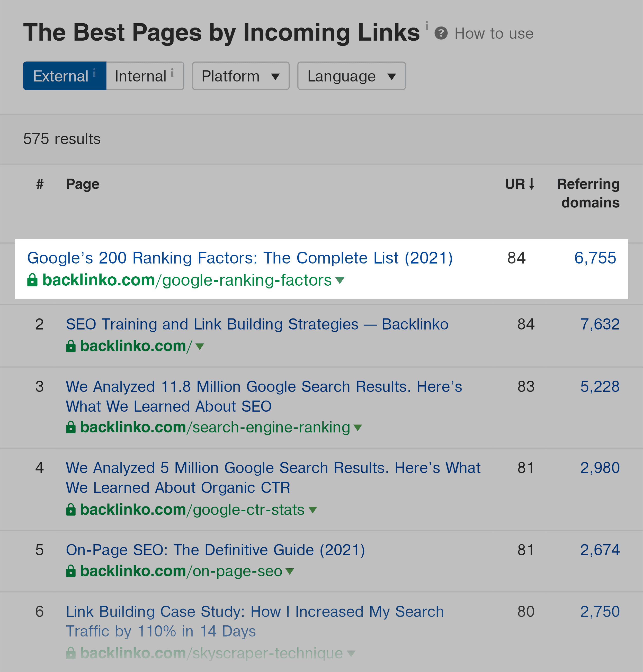Click lock icon beside google-ranking-factors URL
This screenshot has width=643, height=672.
pos(32,280)
